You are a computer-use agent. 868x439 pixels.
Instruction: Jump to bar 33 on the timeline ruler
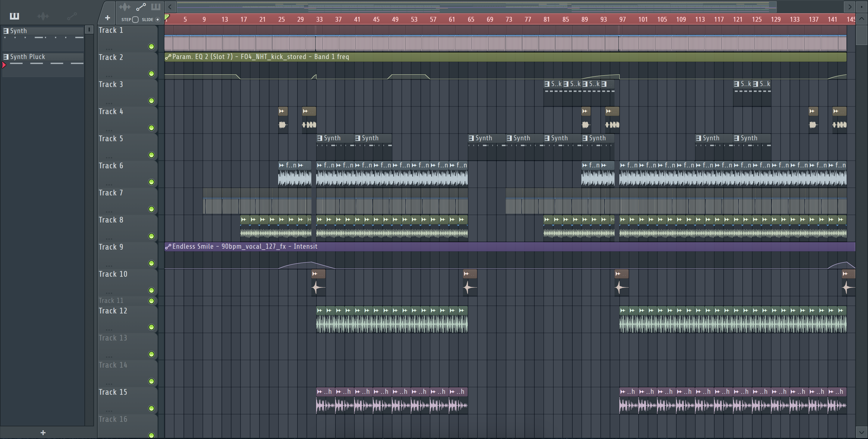click(x=319, y=20)
